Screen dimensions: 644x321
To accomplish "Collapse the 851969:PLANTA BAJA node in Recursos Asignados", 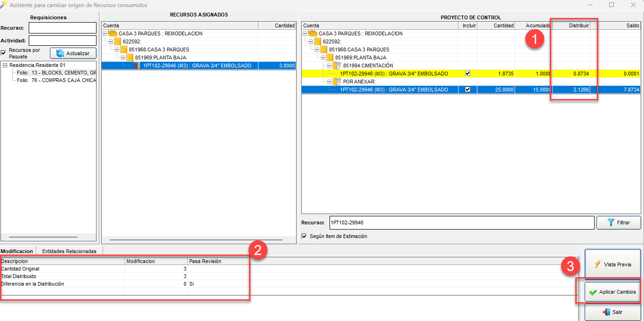I will [x=123, y=58].
